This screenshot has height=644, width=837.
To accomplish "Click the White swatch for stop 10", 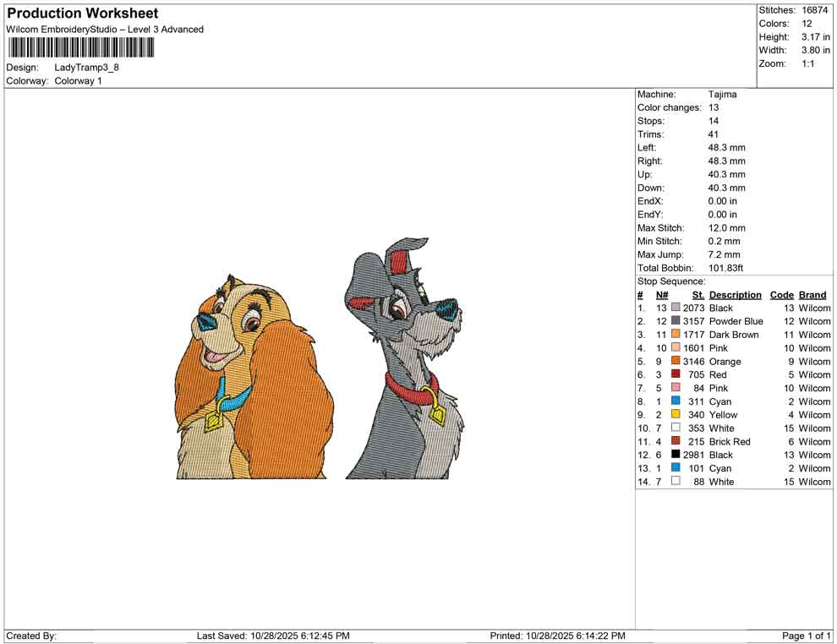I will 676,428.
